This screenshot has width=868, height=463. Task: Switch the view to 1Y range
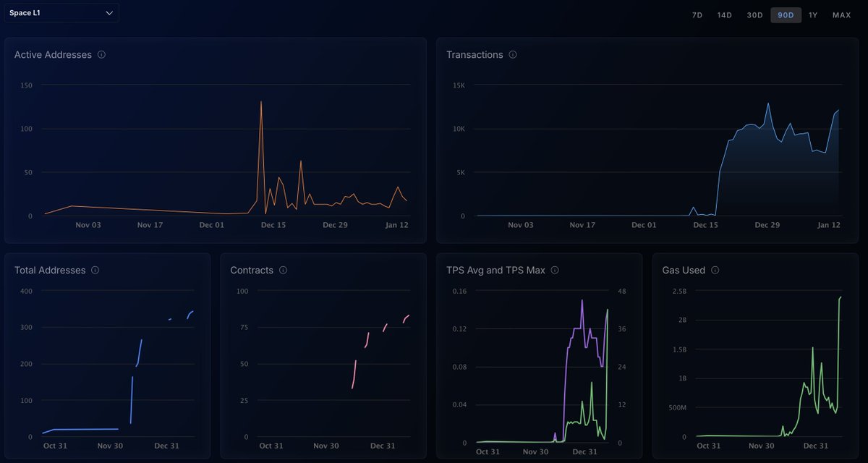pos(813,15)
